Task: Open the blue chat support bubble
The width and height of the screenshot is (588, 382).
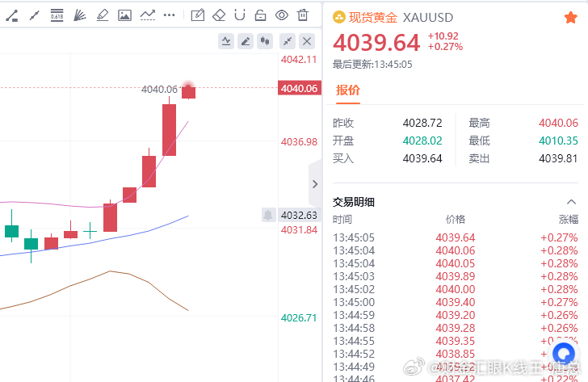Action: pyautogui.click(x=564, y=355)
